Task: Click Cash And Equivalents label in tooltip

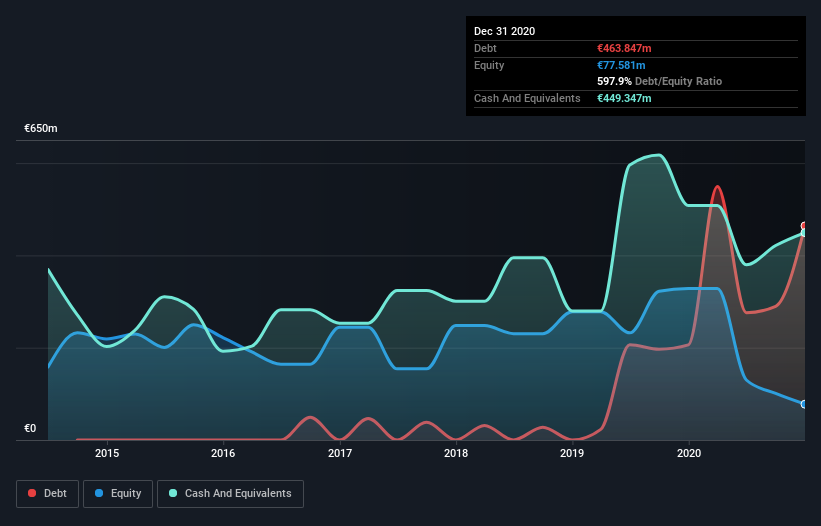Action: click(x=527, y=98)
